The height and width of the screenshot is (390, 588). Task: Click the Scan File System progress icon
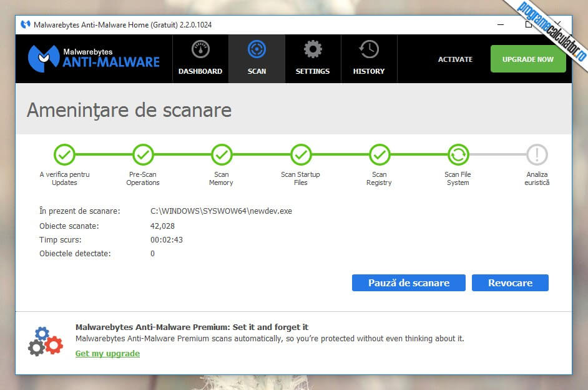pyautogui.click(x=458, y=154)
